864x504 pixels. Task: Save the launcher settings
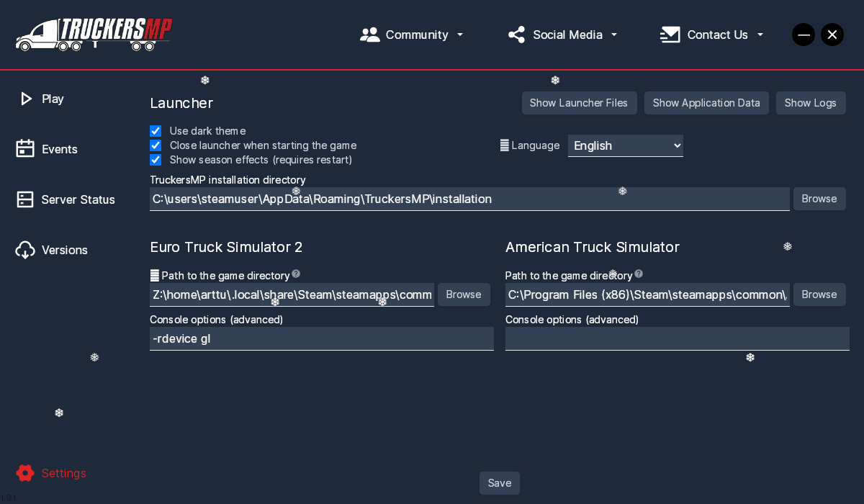point(500,483)
